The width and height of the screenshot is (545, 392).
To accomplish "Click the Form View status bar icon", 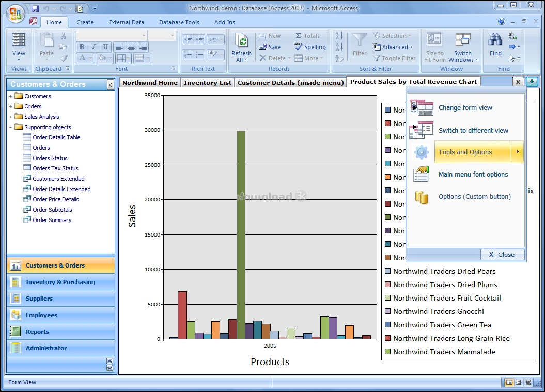I will click(x=509, y=382).
